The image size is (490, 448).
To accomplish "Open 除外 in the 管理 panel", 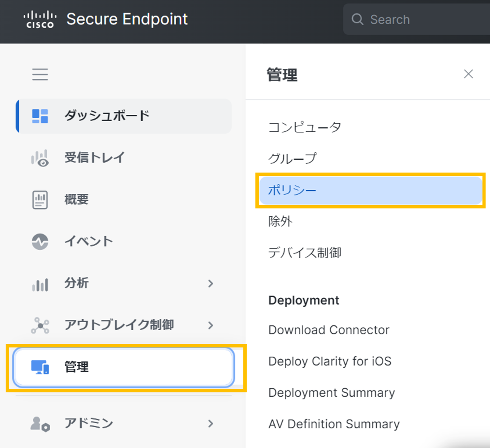I will pos(280,222).
